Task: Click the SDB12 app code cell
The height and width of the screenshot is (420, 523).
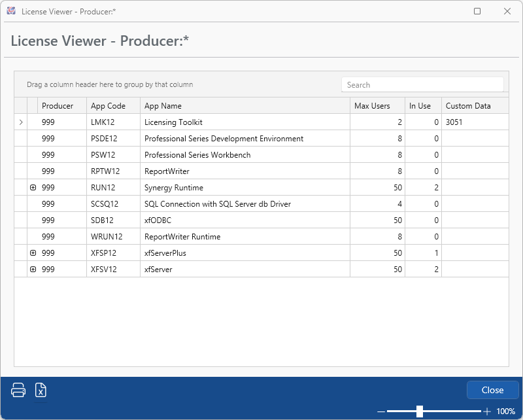Action: [113, 220]
